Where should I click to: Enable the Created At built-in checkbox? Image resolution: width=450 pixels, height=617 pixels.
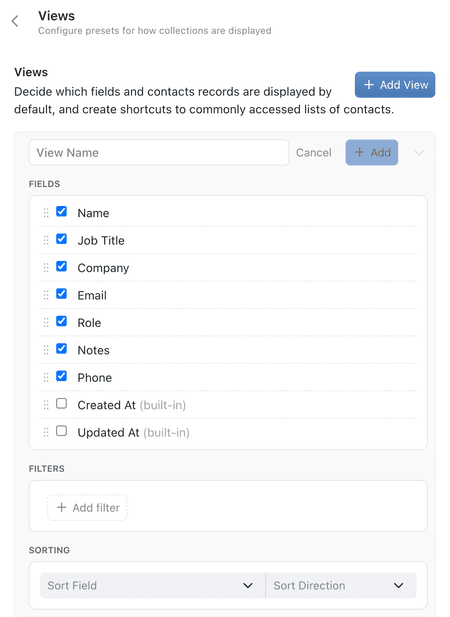(x=61, y=403)
